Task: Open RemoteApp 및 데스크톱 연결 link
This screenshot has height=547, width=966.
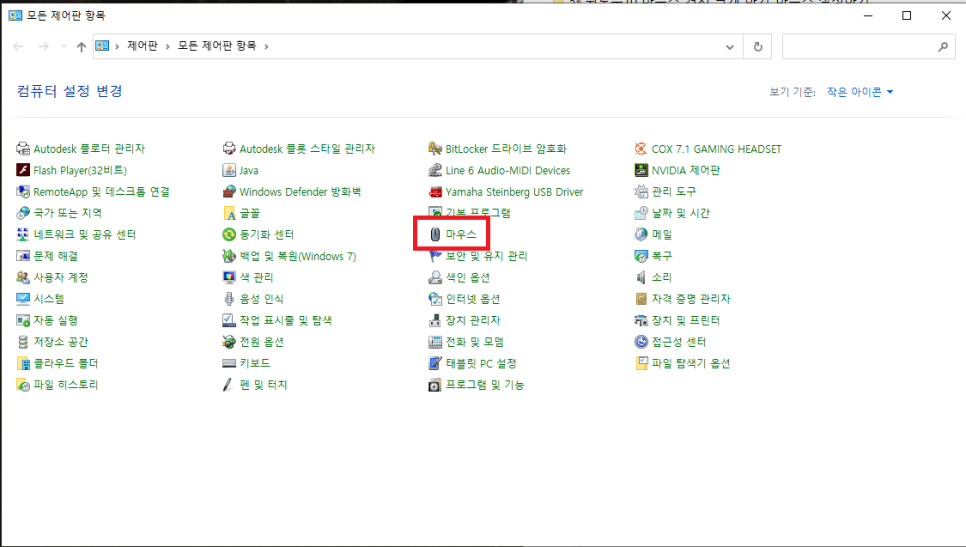Action: tap(102, 192)
